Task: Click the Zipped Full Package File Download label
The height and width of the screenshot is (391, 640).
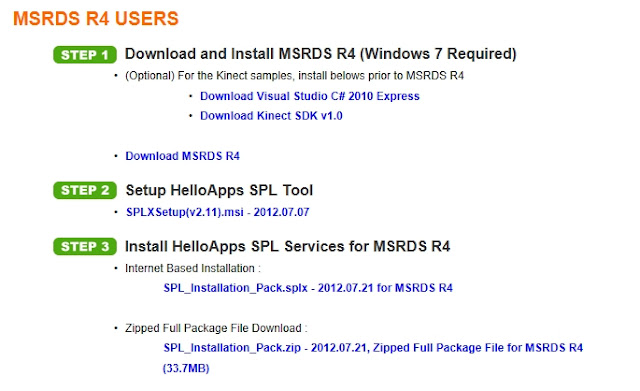Action: tap(216, 328)
